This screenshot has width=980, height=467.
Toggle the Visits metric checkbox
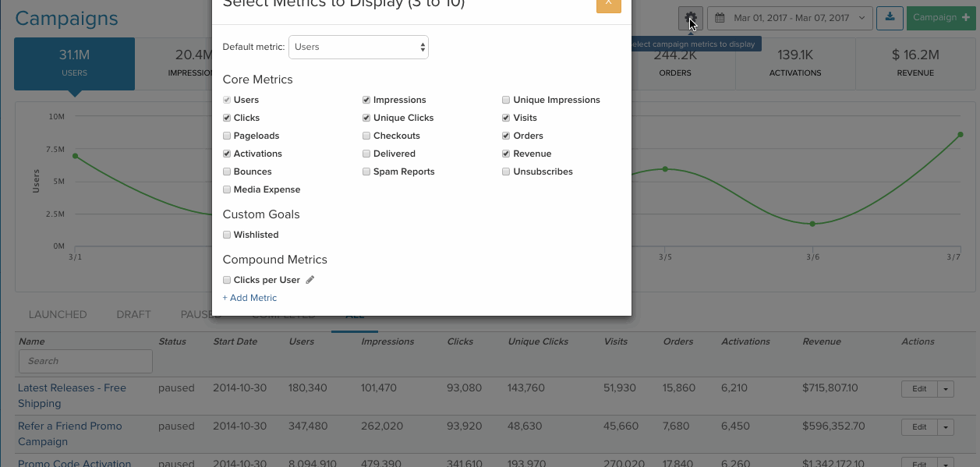pyautogui.click(x=506, y=118)
